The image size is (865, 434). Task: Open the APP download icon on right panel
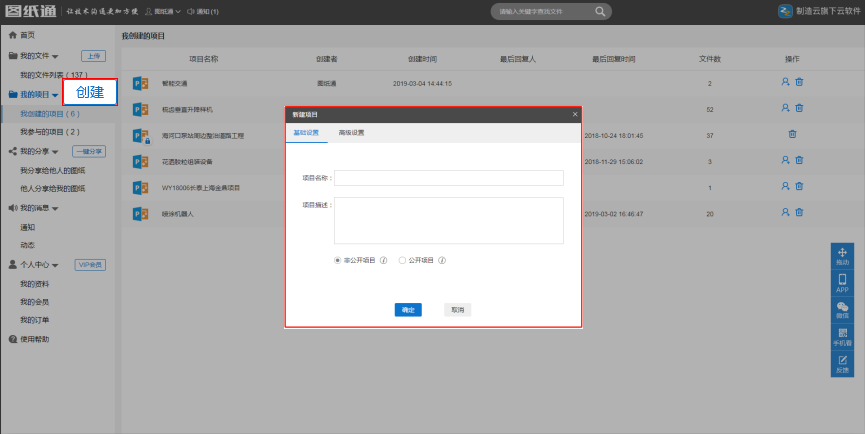(x=842, y=282)
